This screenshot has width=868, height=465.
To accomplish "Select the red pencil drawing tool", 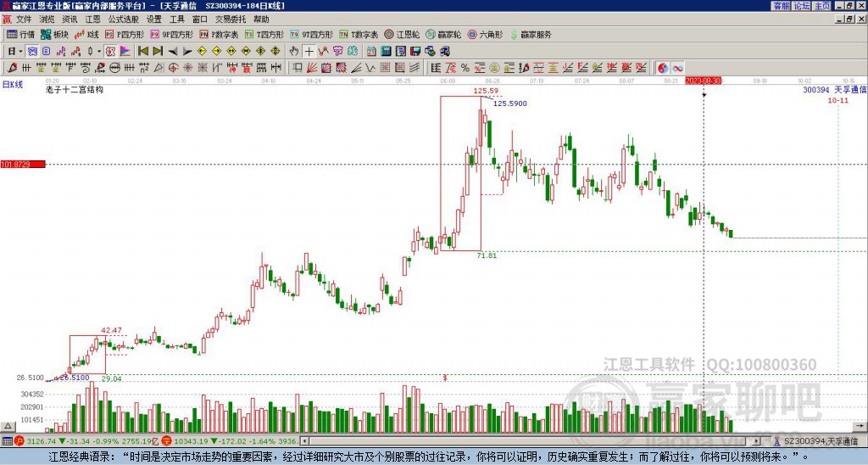I will pos(12,68).
